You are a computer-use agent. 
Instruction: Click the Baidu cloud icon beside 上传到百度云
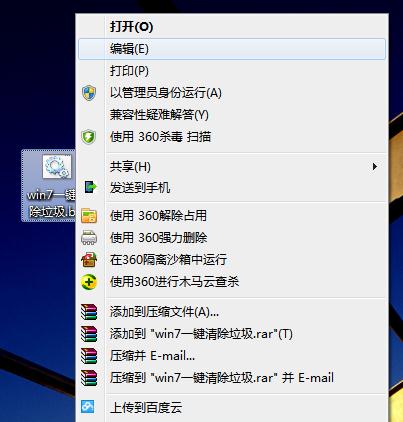coord(88,407)
